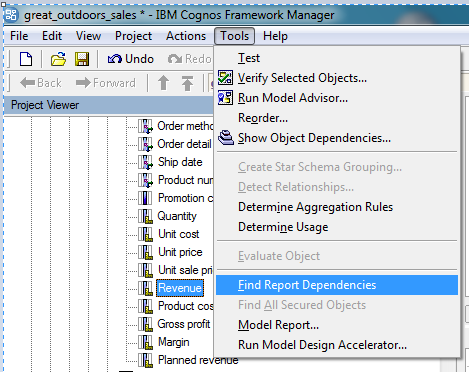This screenshot has width=469, height=372.
Task: Select the Reorder menu entry
Action: coord(337,118)
